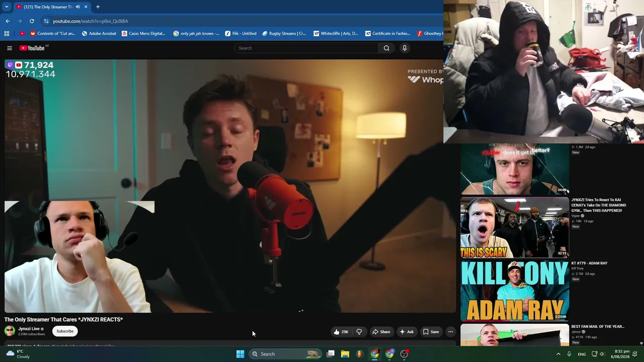Start voice search with microphone icon
The width and height of the screenshot is (644, 362).
coord(405,48)
